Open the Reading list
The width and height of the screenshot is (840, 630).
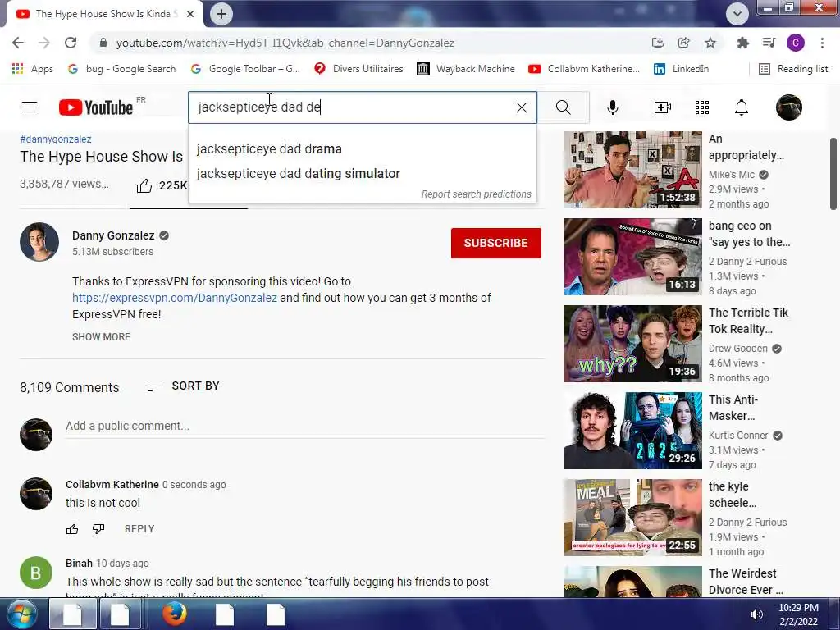point(793,69)
